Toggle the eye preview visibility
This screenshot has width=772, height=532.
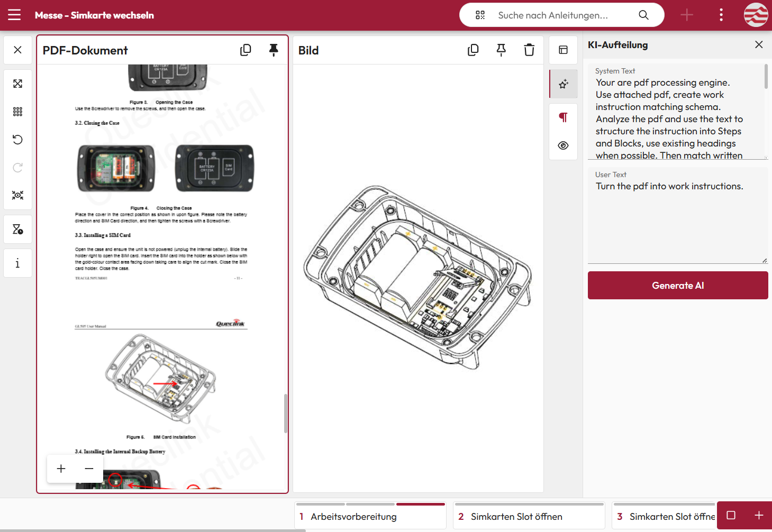coord(563,146)
